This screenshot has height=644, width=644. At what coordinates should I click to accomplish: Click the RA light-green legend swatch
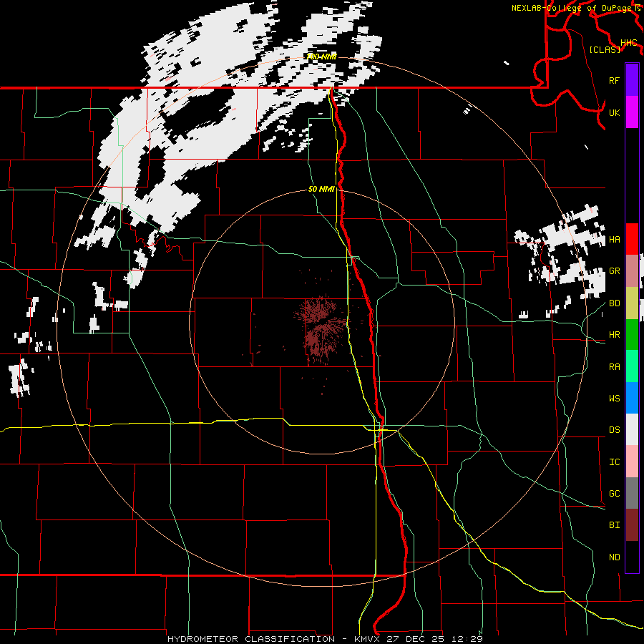pos(632,366)
